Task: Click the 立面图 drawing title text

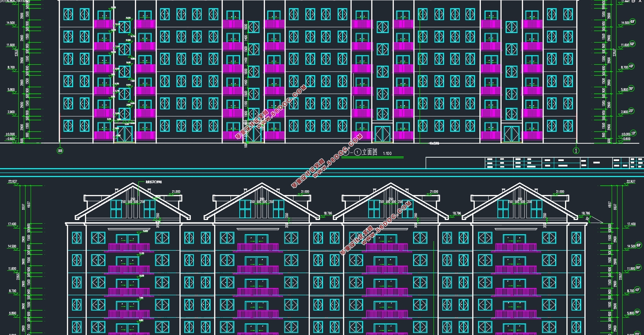Action: [x=370, y=152]
